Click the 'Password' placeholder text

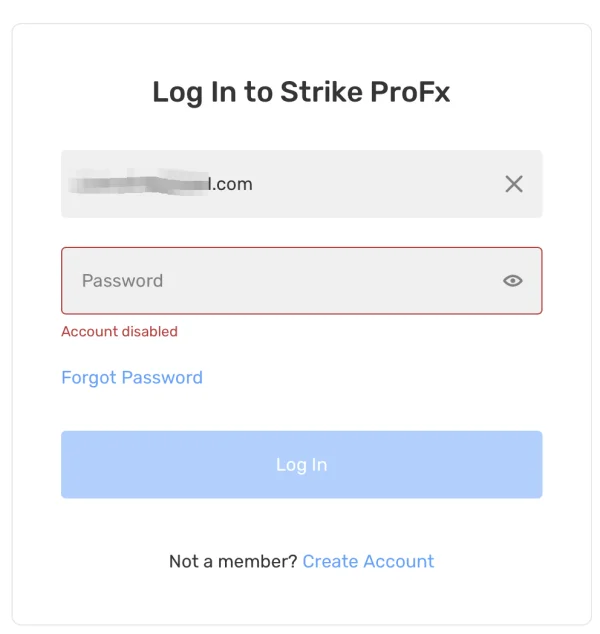(122, 281)
